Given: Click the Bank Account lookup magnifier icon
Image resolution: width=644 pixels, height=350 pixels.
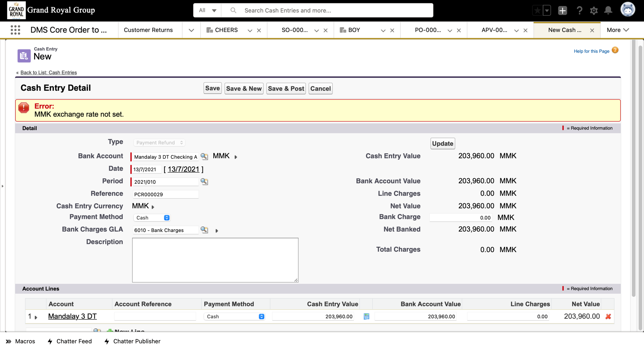Looking at the screenshot, I should point(204,156).
